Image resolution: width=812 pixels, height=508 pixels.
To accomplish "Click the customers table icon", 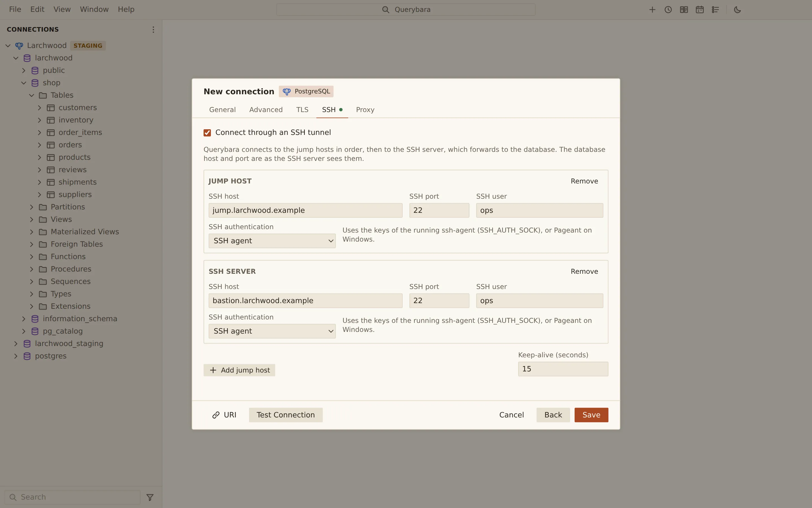I will [51, 108].
